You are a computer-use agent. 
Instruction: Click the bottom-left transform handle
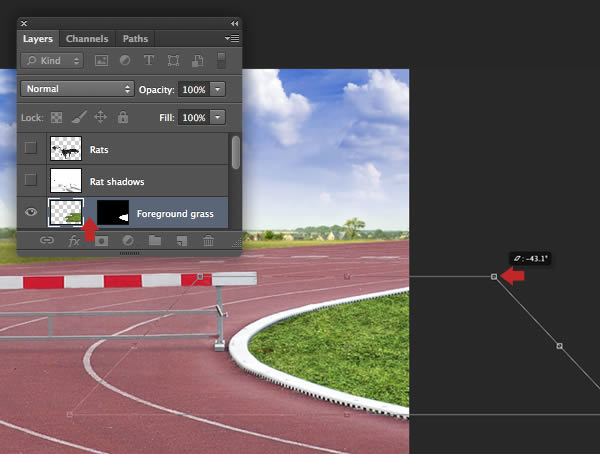pos(69,415)
